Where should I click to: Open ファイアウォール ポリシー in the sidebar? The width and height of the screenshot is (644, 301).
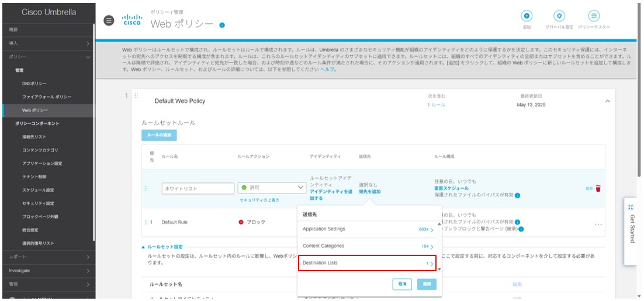47,97
